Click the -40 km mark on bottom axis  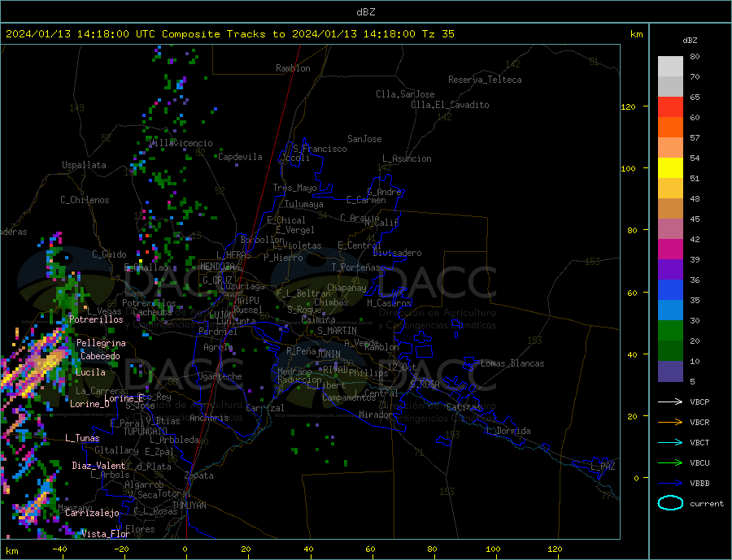coord(59,549)
